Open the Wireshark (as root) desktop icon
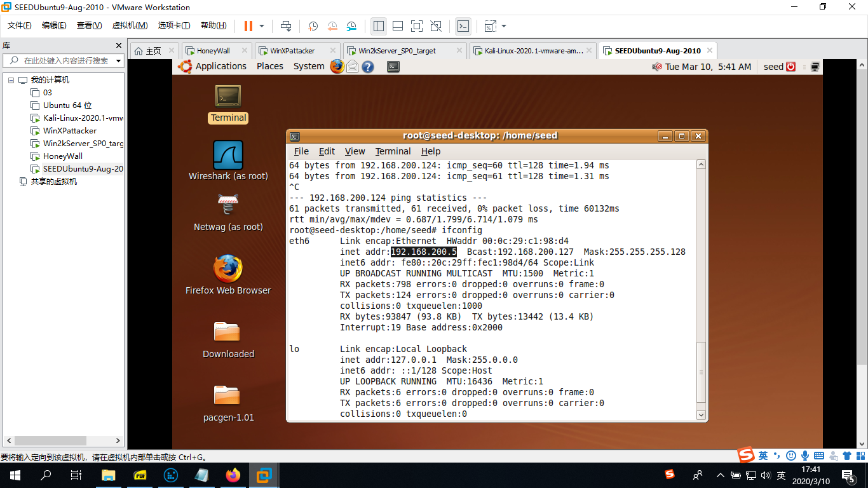The height and width of the screenshot is (488, 868). [228, 161]
